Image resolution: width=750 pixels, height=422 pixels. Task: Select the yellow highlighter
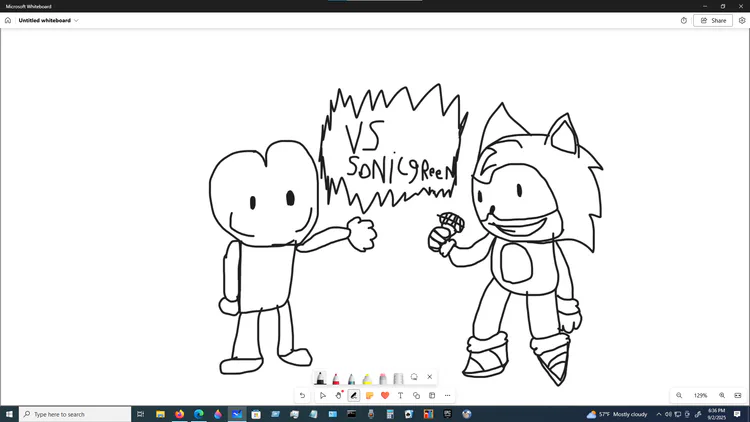[367, 378]
